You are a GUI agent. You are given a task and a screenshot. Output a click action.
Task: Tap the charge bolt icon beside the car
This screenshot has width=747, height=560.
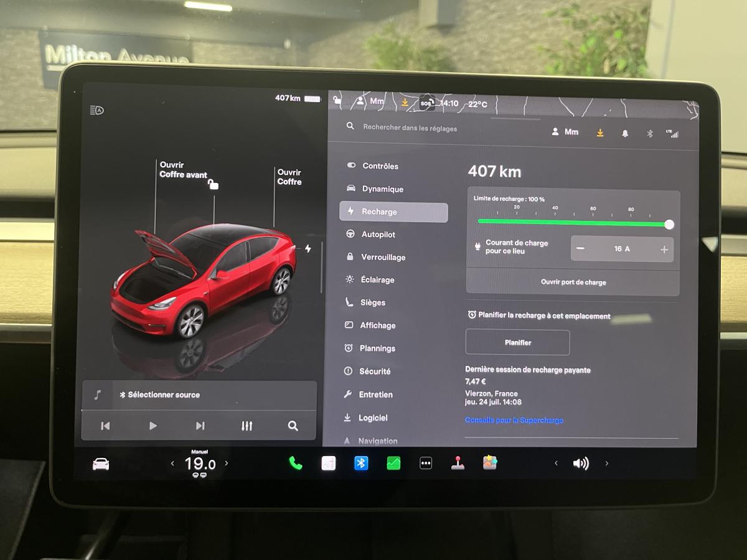(308, 248)
